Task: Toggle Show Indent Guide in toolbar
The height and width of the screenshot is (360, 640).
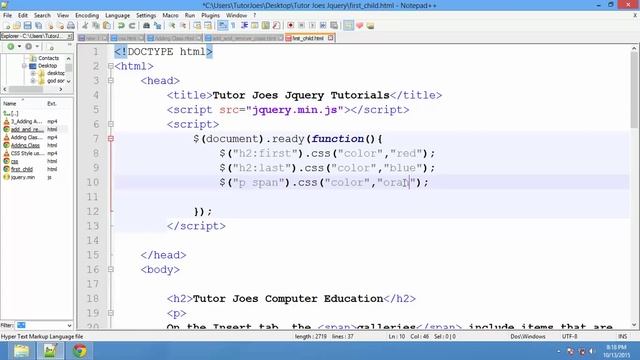Action: (244, 26)
